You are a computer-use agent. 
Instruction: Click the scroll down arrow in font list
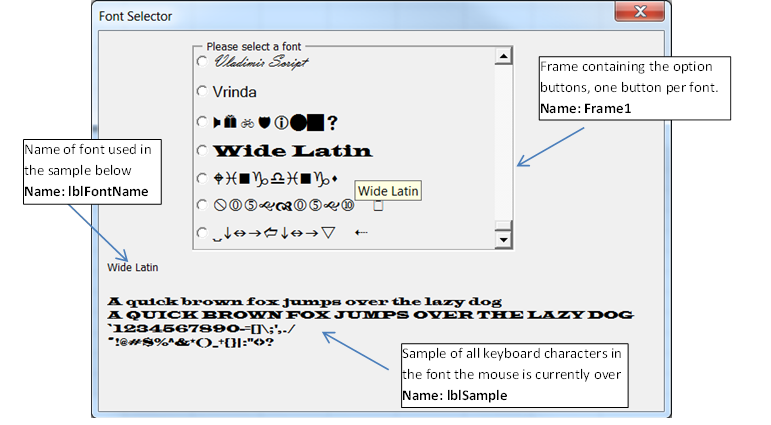504,239
